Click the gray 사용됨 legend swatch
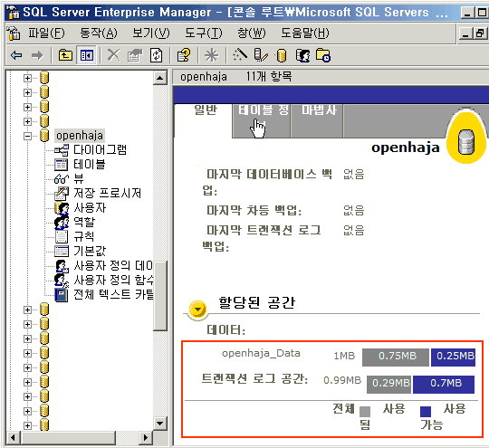 pyautogui.click(x=365, y=412)
